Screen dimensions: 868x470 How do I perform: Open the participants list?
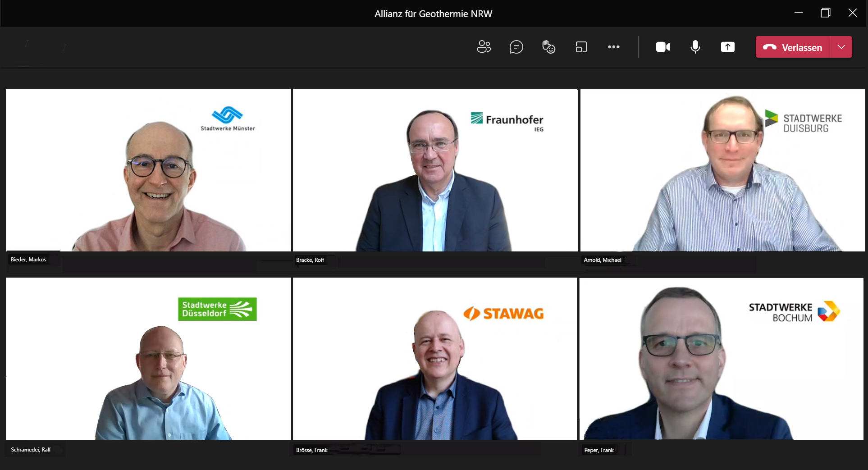(484, 47)
